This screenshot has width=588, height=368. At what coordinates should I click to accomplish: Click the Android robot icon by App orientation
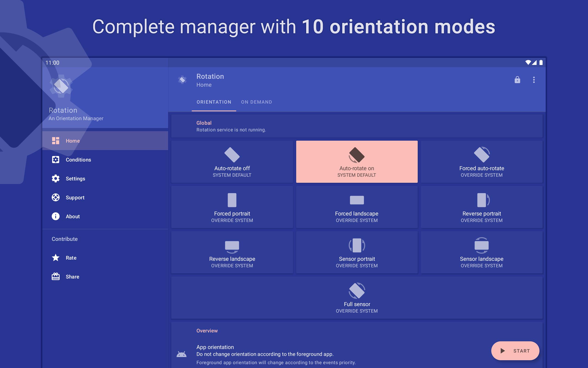181,354
